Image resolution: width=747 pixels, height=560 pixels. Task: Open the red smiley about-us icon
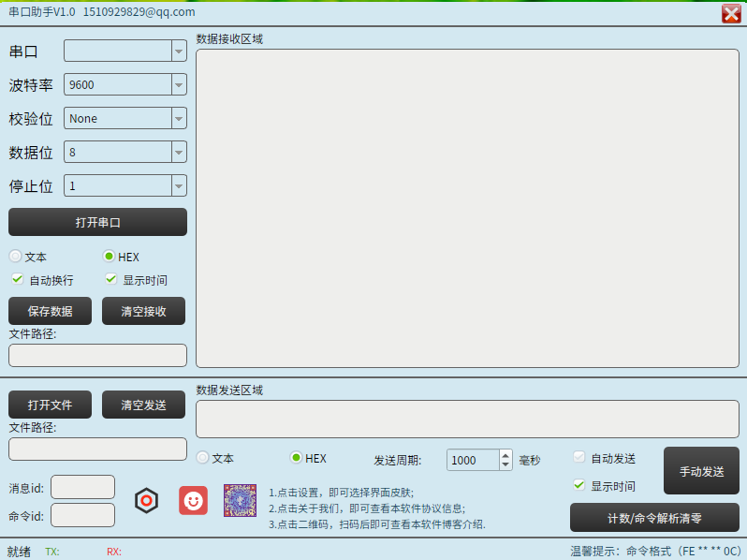pos(193,500)
